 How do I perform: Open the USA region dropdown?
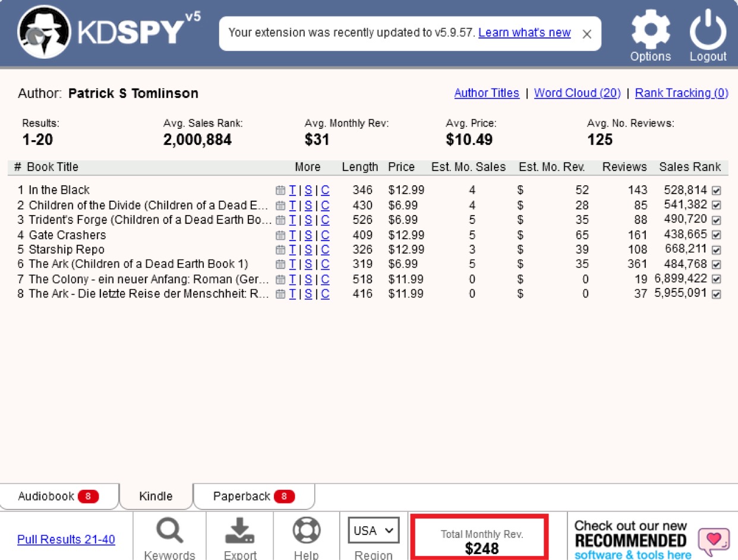pyautogui.click(x=374, y=530)
